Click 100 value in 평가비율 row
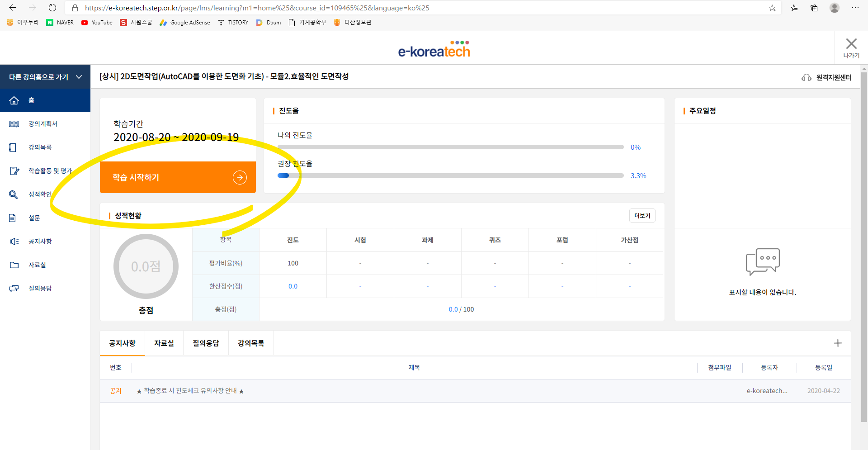The width and height of the screenshot is (868, 450). coord(293,263)
